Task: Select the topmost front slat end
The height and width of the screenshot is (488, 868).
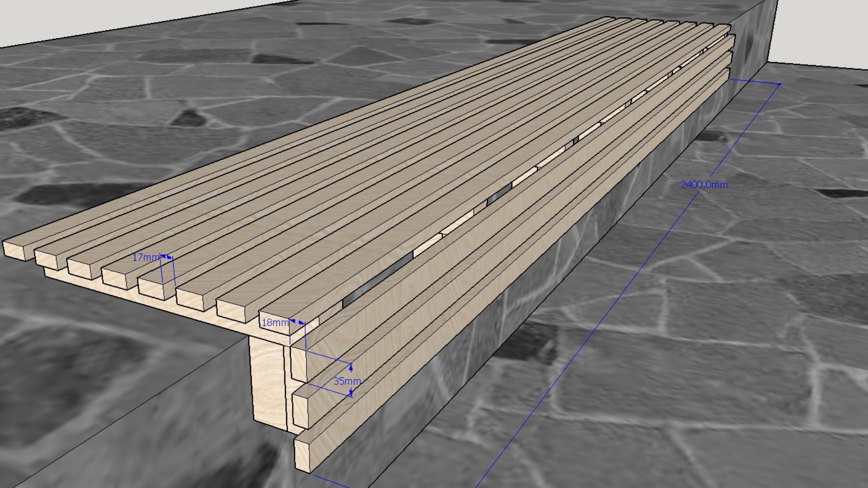Action: point(298,364)
